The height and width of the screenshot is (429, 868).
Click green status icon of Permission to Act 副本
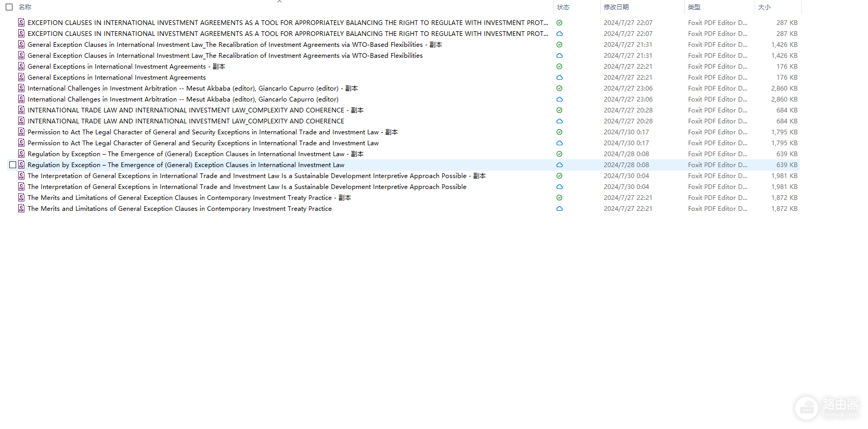tap(559, 132)
